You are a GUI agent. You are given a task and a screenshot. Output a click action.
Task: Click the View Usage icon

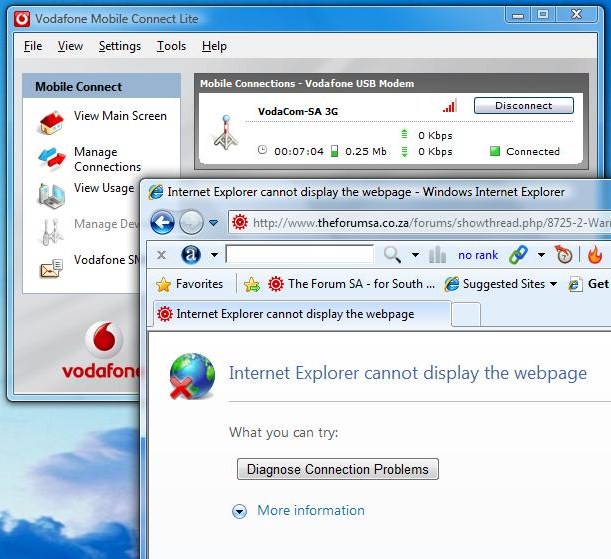point(51,194)
